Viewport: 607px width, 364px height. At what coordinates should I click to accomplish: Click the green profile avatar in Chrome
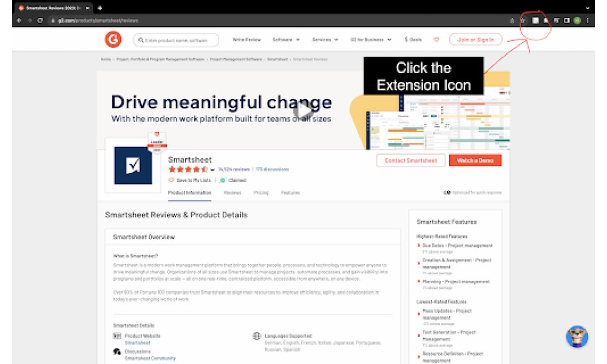click(577, 21)
